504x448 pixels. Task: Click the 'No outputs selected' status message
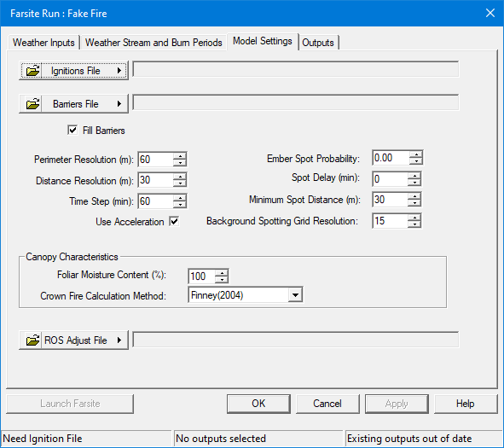(x=221, y=439)
